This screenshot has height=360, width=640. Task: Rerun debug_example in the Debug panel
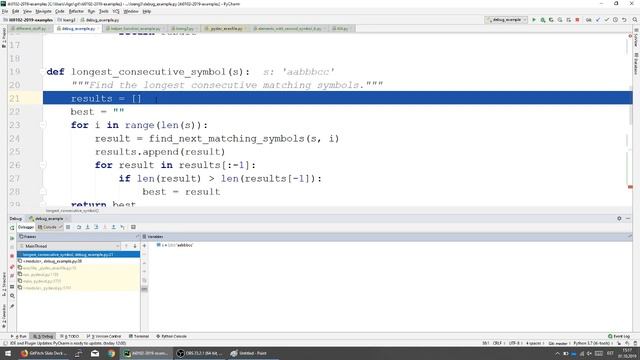tap(12, 228)
